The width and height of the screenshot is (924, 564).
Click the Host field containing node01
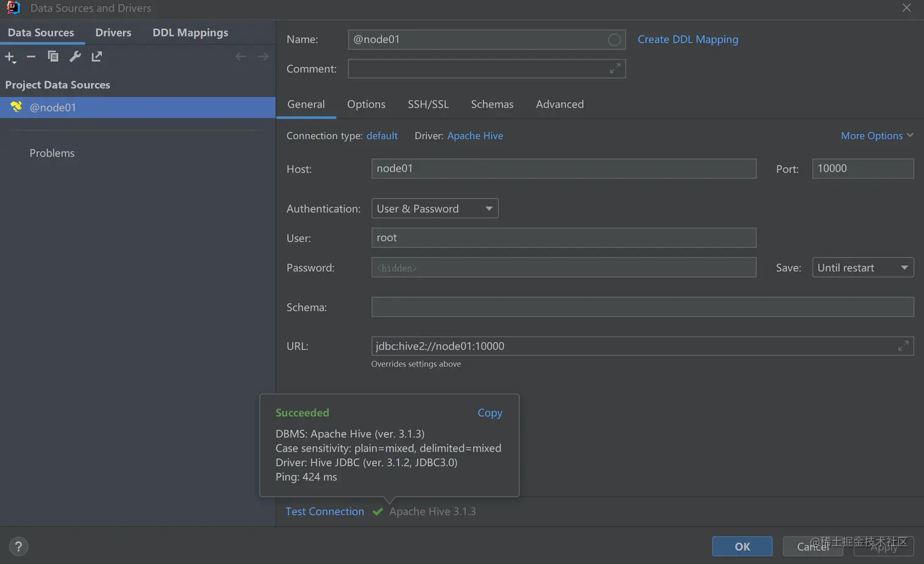point(563,169)
